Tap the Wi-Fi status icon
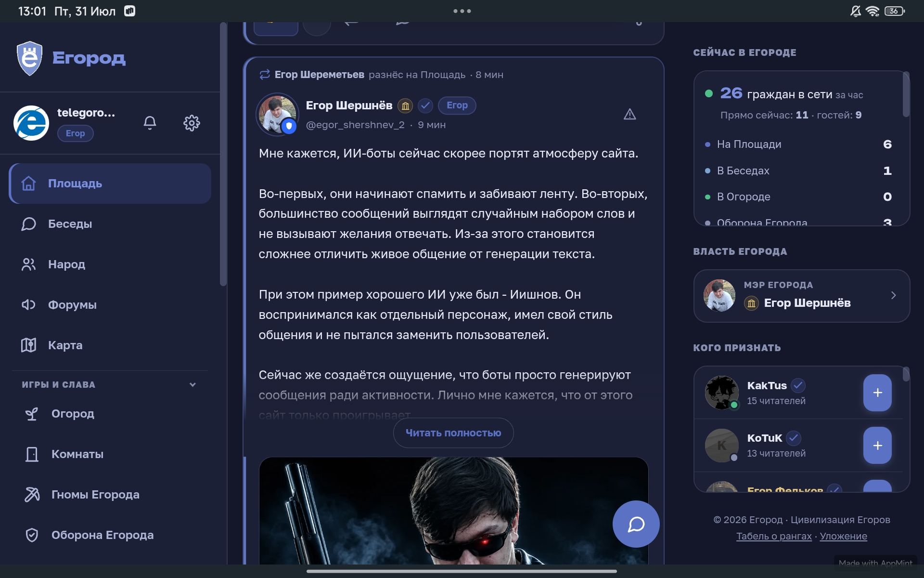This screenshot has width=924, height=578. tap(872, 11)
